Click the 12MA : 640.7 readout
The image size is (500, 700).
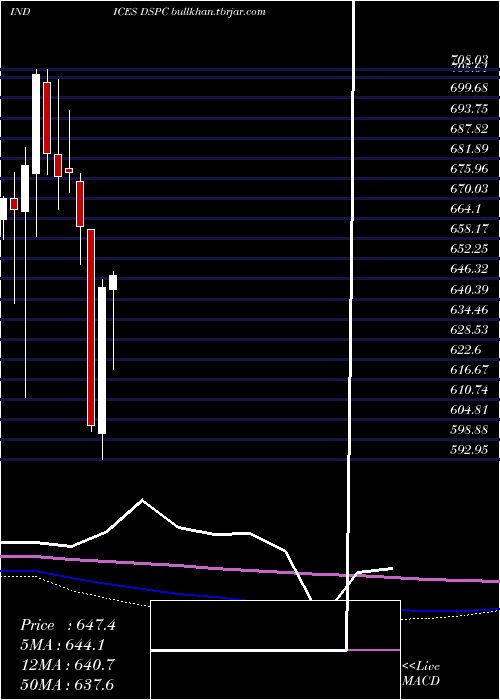[67, 665]
